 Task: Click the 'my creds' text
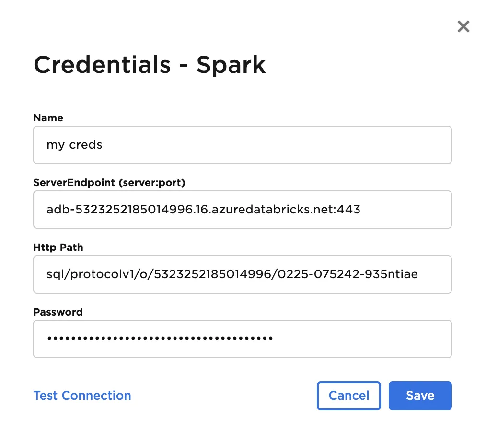tap(74, 145)
